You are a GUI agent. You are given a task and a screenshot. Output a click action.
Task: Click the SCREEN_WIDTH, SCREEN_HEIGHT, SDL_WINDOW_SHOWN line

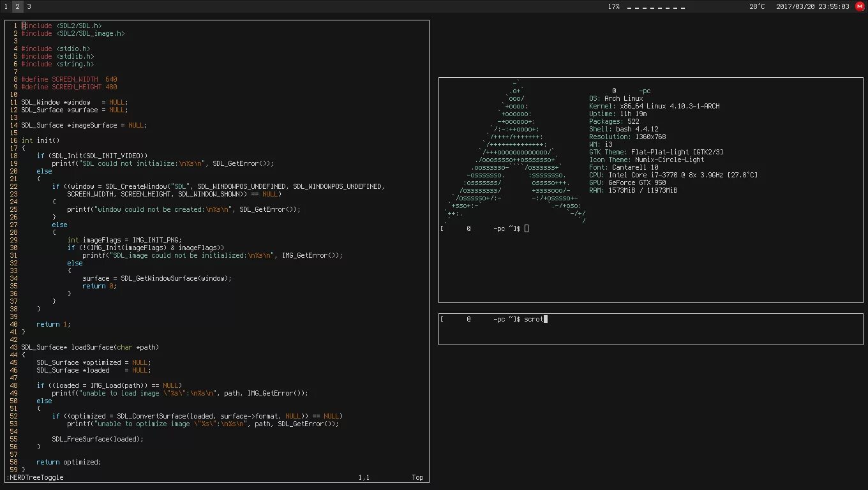click(x=174, y=194)
